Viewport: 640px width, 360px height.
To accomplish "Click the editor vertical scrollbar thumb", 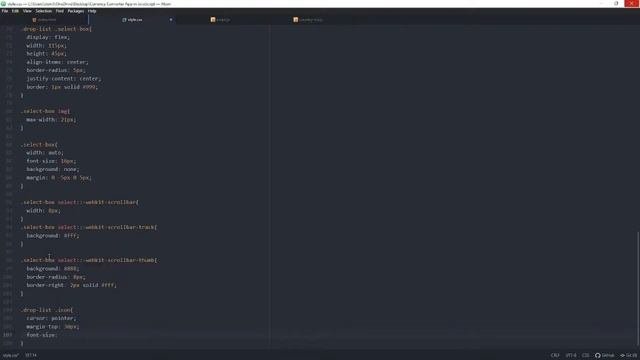I will (638, 290).
